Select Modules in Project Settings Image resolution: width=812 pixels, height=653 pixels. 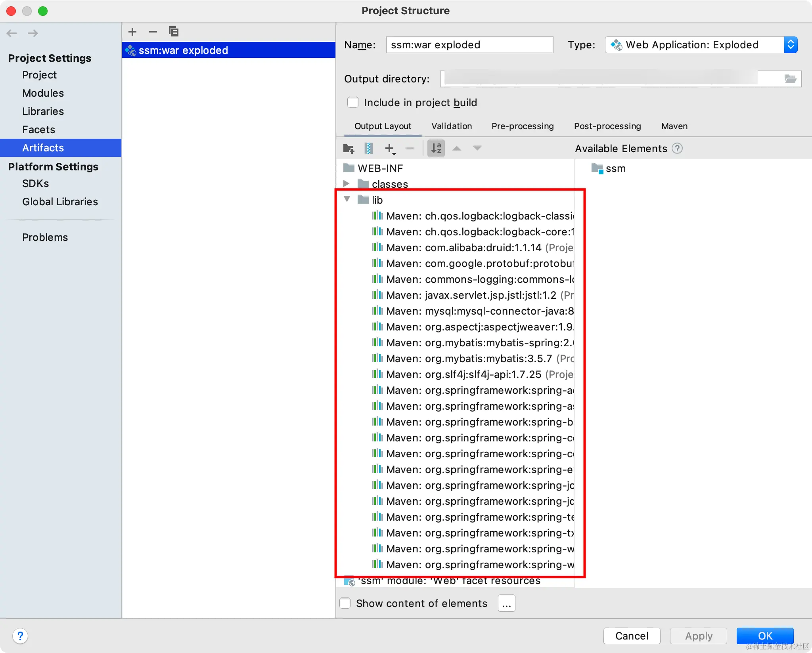pos(43,93)
